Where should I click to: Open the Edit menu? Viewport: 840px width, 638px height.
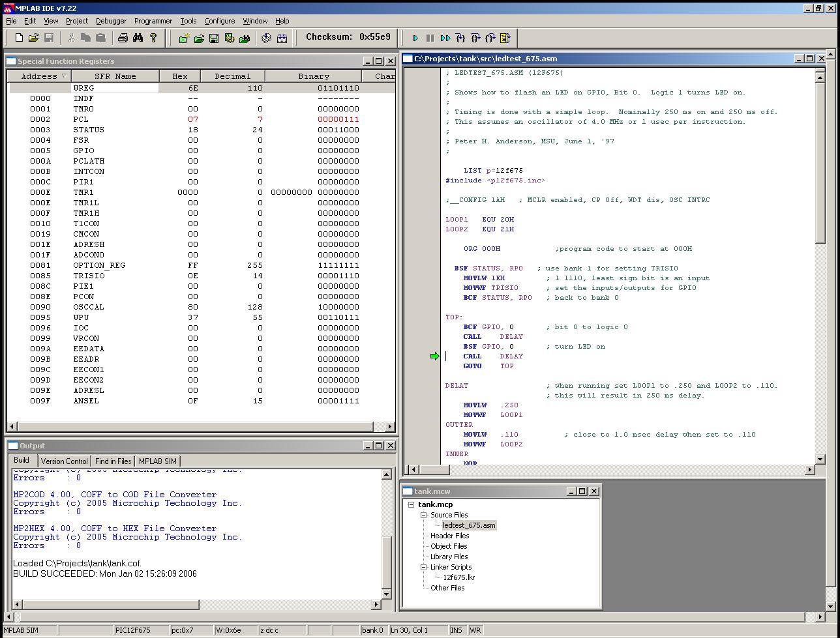click(x=30, y=21)
